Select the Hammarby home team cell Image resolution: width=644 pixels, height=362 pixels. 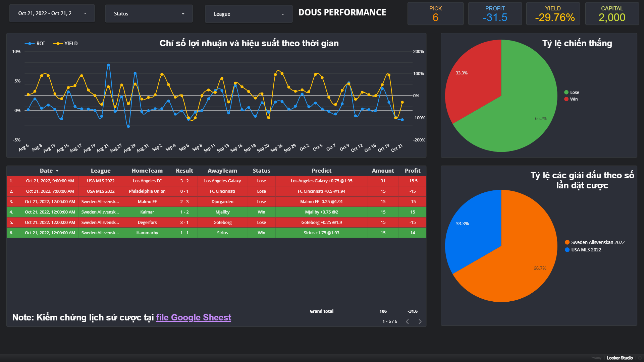coord(147,233)
